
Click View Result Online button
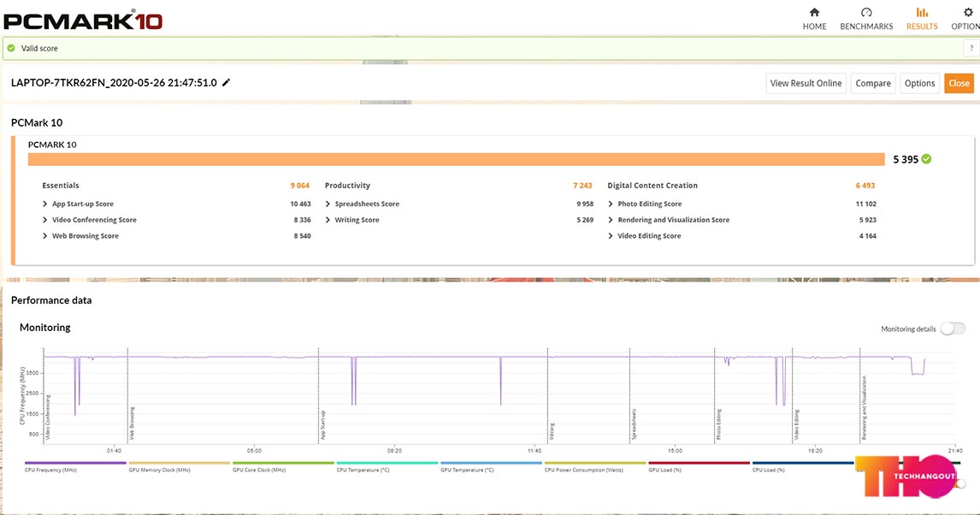[806, 83]
